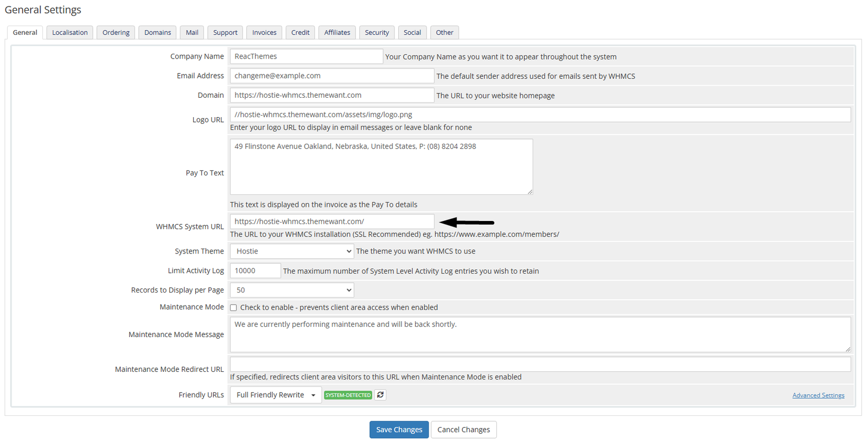Click the Cancel Changes button
This screenshot has height=444, width=868.
click(464, 430)
